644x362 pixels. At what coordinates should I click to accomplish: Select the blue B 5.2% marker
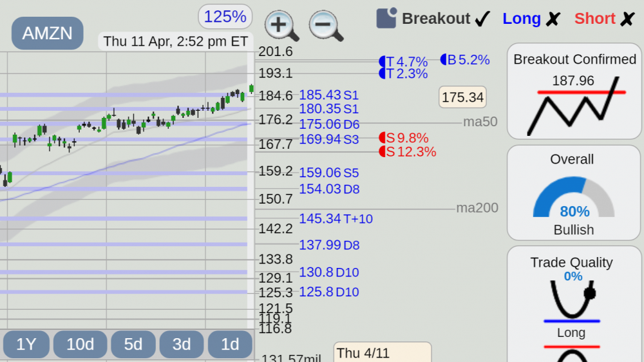click(465, 60)
